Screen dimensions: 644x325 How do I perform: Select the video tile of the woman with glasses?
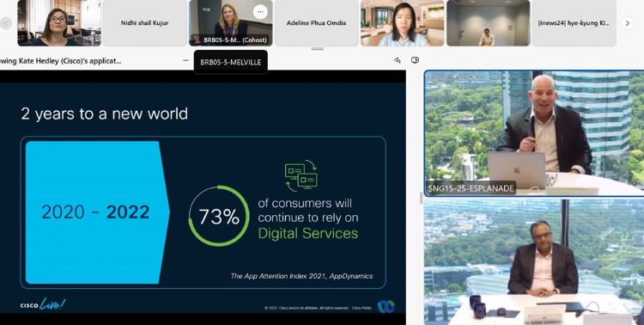pos(58,23)
